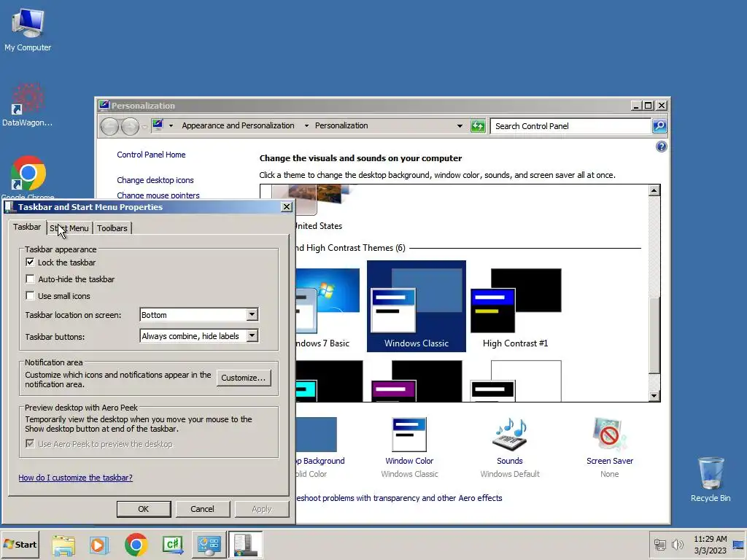Select the white high contrast theme thumbnail
The image size is (747, 560).
(516, 381)
